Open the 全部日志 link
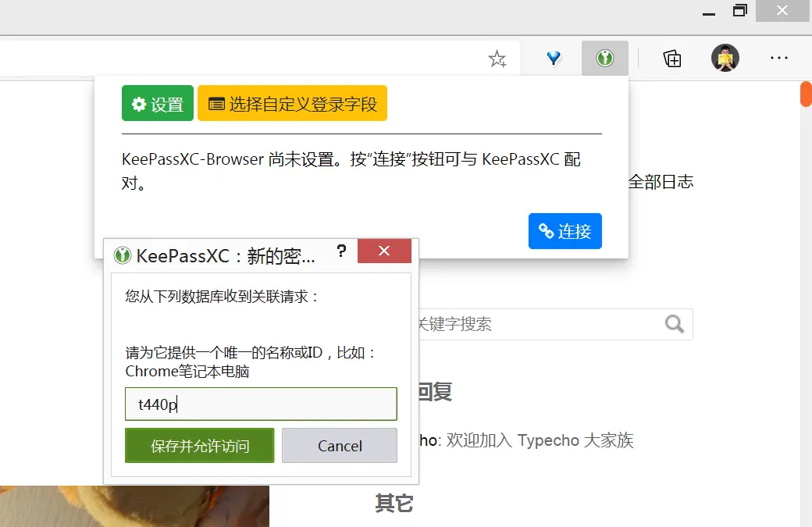812x527 pixels. click(661, 183)
